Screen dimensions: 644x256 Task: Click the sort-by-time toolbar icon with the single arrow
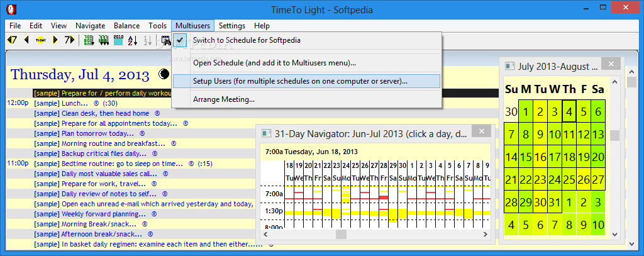(89, 40)
